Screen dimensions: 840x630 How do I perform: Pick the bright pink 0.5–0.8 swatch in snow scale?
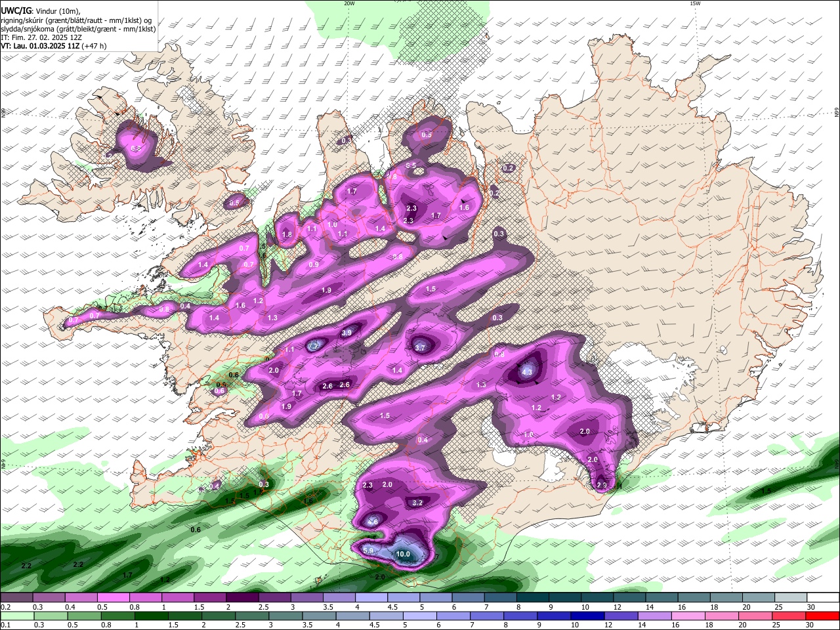click(113, 598)
